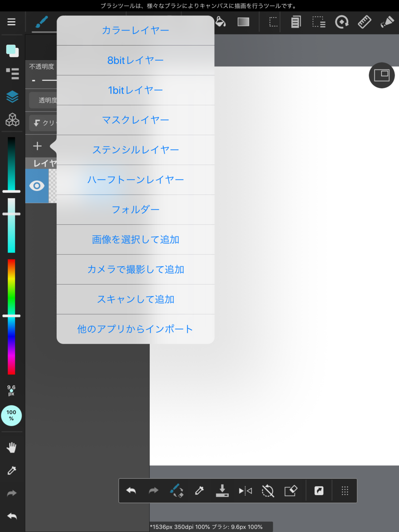Open the shortcut bar settings arrow icon

click(319, 491)
